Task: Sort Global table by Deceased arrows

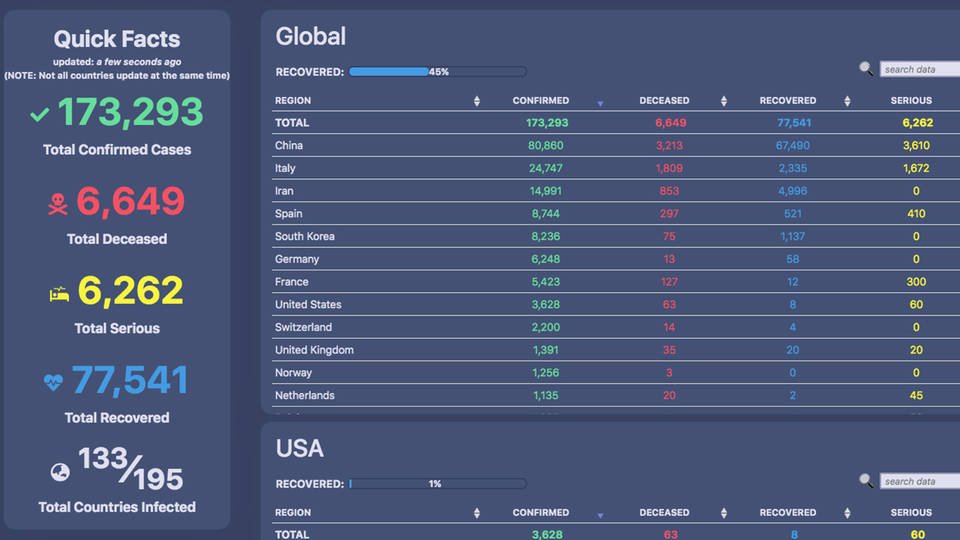Action: pos(723,101)
